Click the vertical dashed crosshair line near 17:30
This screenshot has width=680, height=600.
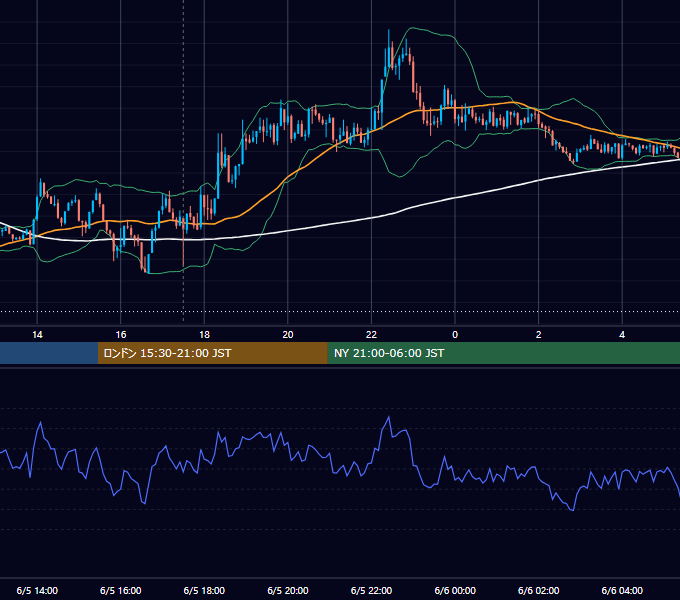pos(183,160)
